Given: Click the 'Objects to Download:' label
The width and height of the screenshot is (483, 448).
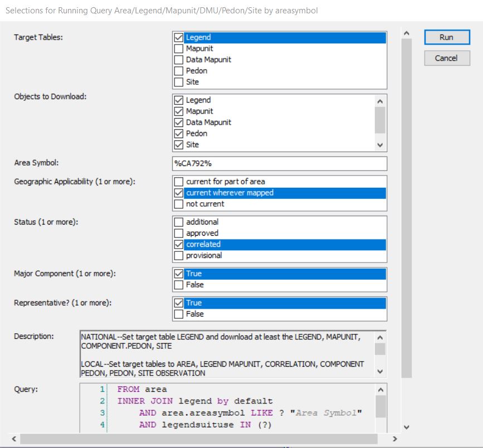Looking at the screenshot, I should tap(50, 96).
